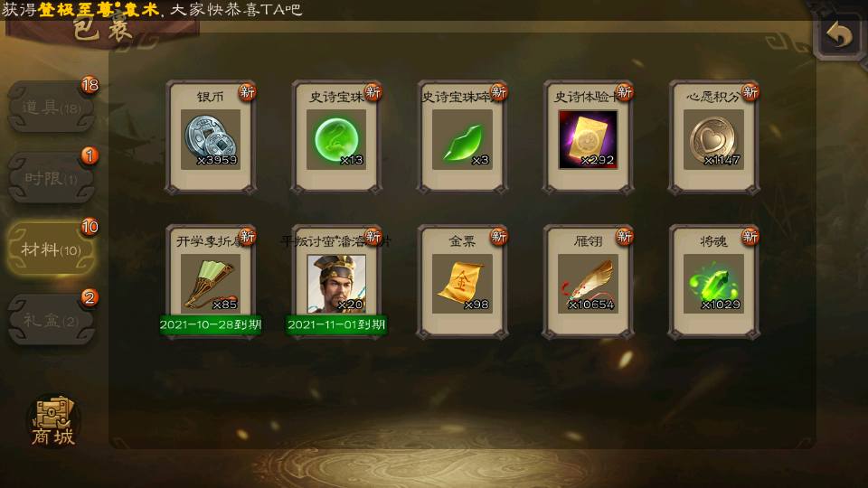Switch to the 道具(18) tab

click(x=51, y=107)
